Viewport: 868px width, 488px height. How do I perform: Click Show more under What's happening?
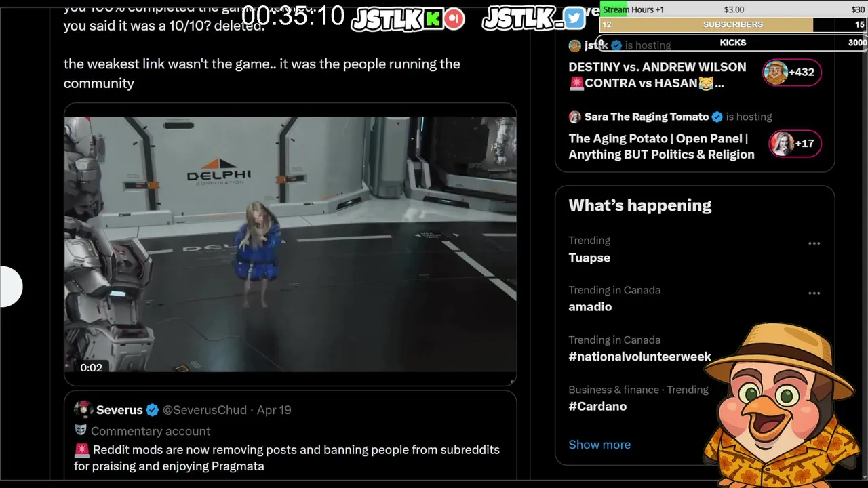(x=599, y=445)
